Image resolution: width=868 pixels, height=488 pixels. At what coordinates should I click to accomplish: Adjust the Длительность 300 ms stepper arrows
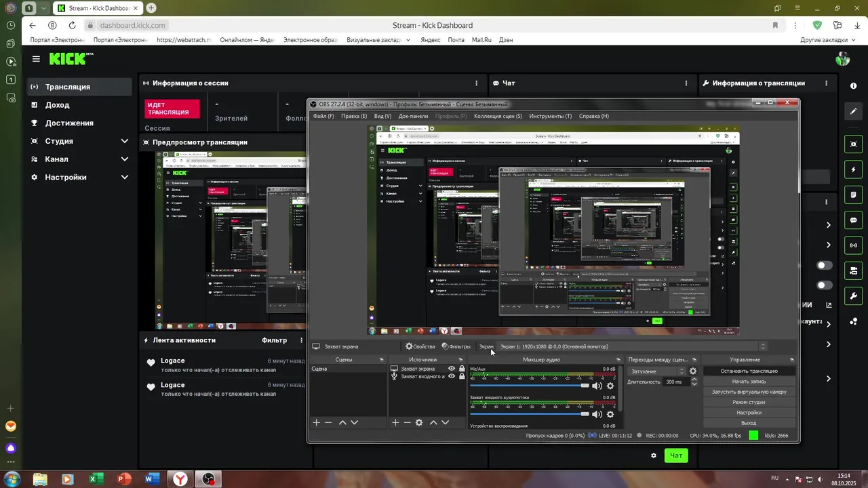[x=694, y=382]
